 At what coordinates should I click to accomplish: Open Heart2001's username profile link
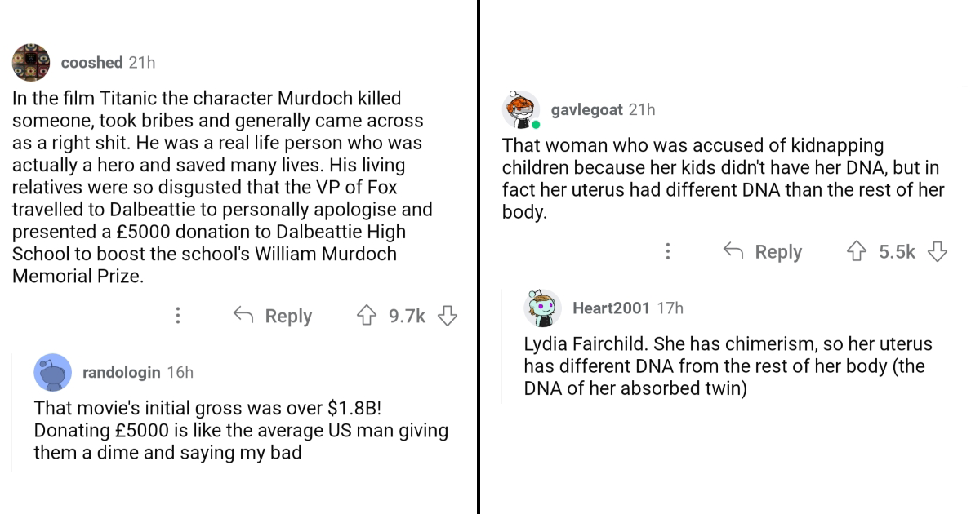[x=612, y=308]
